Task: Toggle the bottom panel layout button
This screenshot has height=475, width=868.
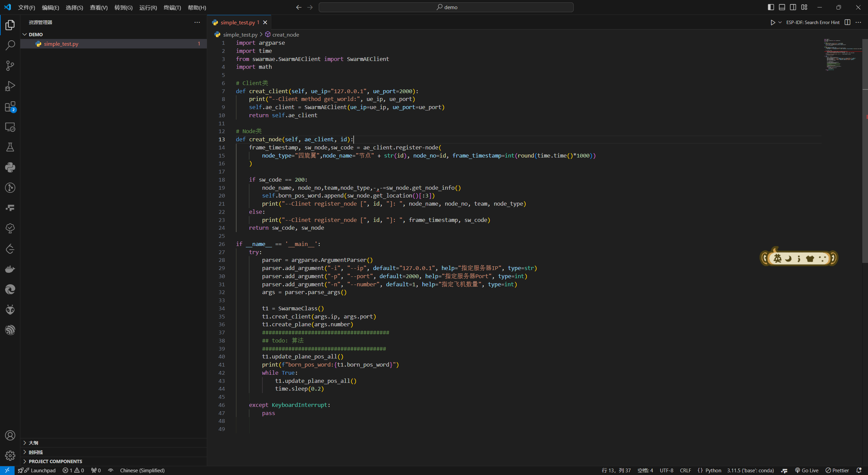Action: [782, 7]
